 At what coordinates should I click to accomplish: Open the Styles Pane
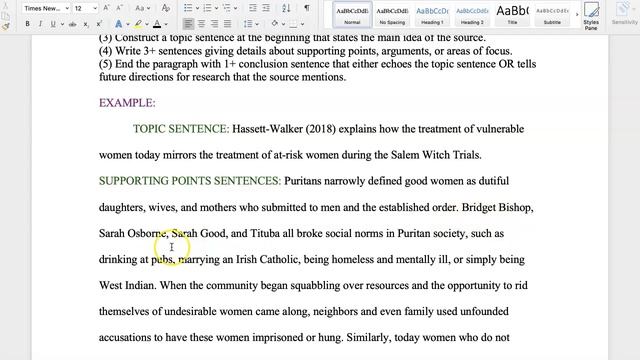(x=591, y=16)
